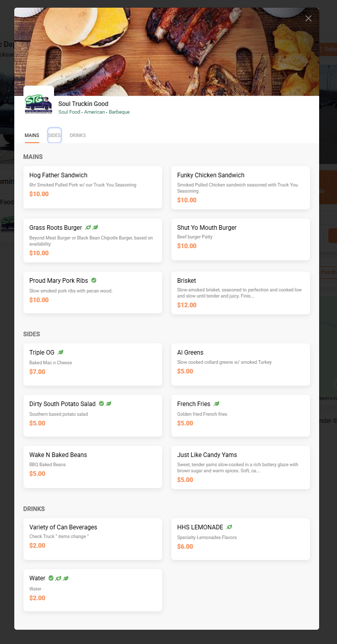
Task: Click the food banner photo at top
Action: (x=166, y=51)
